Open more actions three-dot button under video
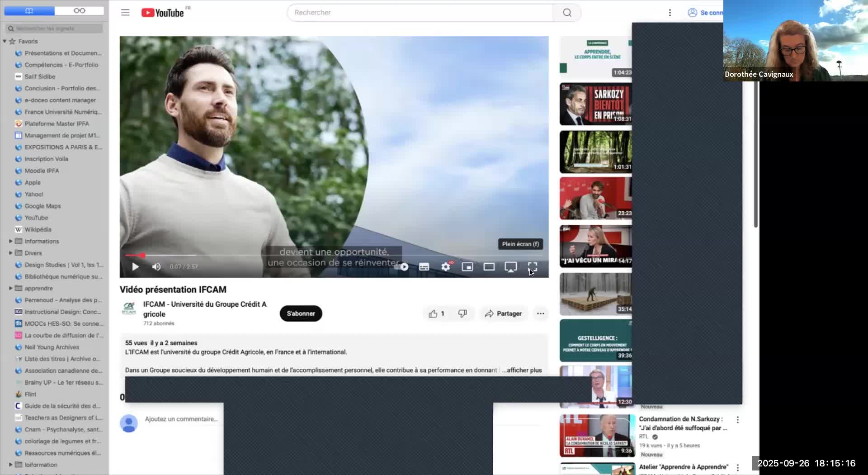 pyautogui.click(x=540, y=313)
